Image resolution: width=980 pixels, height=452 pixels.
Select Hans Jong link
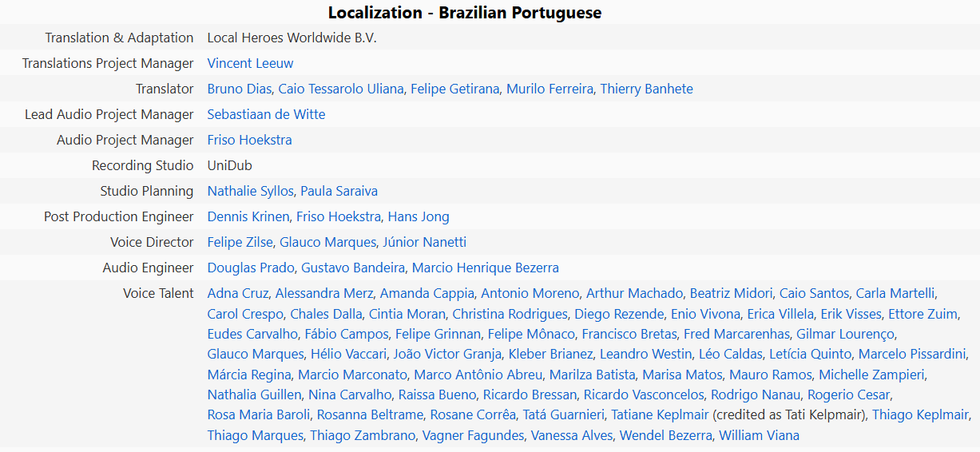click(x=419, y=216)
